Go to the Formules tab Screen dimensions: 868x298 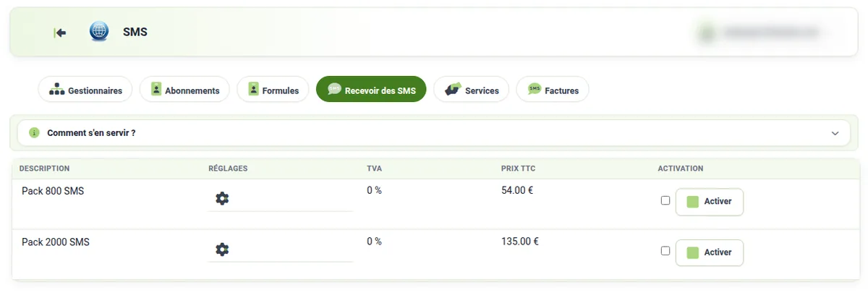[273, 90]
